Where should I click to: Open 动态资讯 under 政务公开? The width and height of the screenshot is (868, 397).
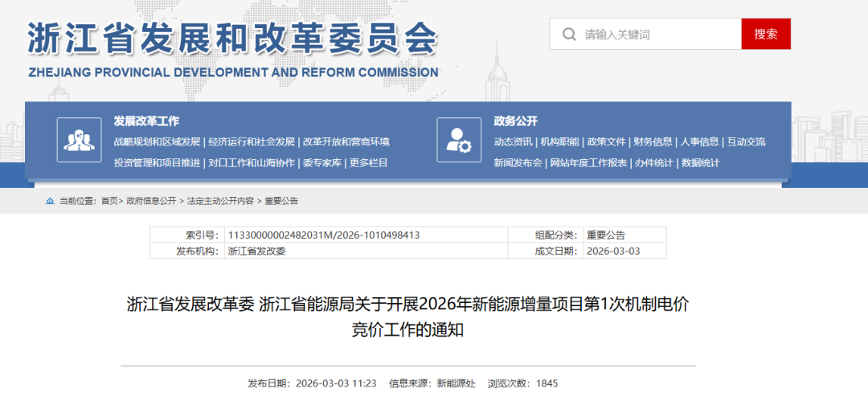(x=513, y=141)
